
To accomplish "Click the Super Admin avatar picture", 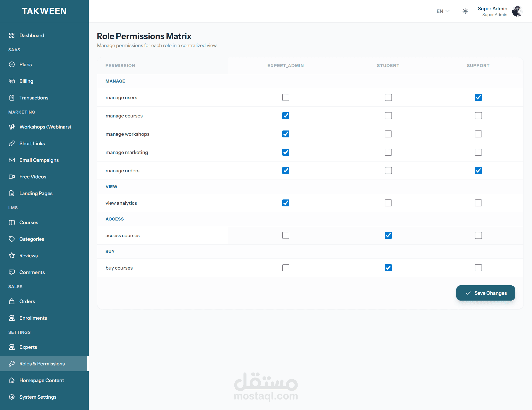I will click(x=517, y=11).
